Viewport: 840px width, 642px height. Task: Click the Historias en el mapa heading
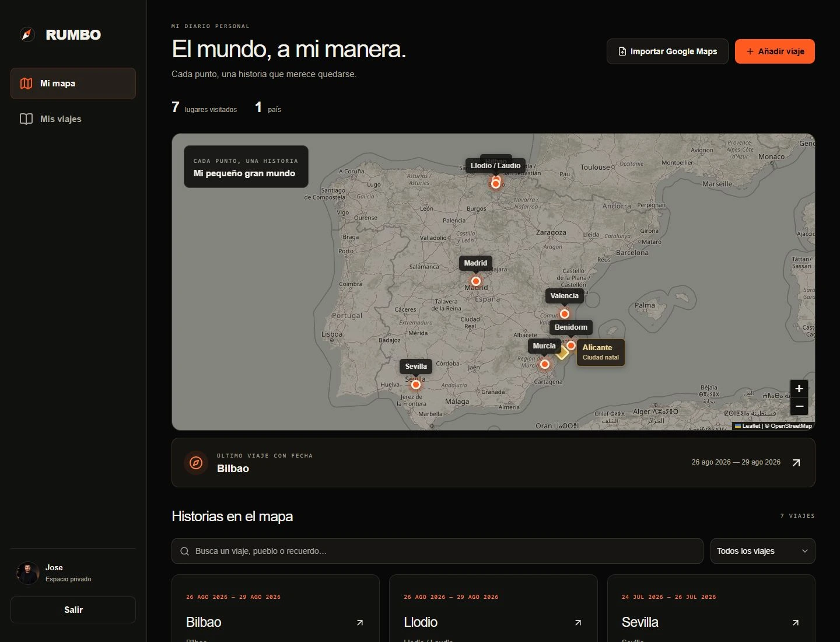(232, 517)
